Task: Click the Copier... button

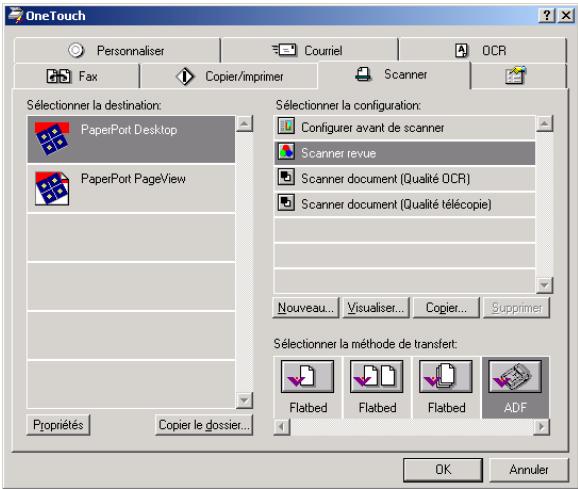Action: [446, 308]
